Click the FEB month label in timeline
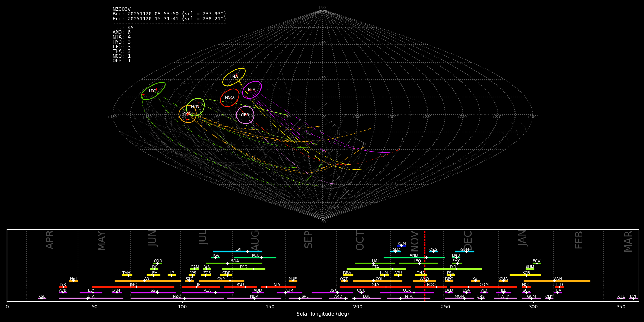644x322 pixels. click(x=579, y=240)
